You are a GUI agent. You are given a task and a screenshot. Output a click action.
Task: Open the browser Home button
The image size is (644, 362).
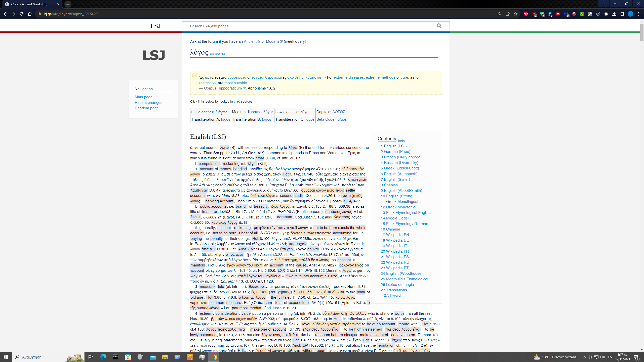[x=30, y=14]
